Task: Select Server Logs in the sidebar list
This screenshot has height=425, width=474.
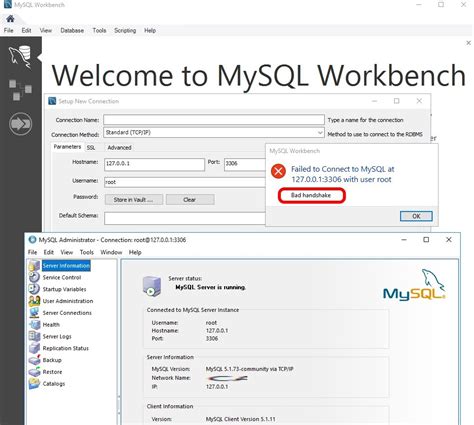Action: click(x=57, y=336)
